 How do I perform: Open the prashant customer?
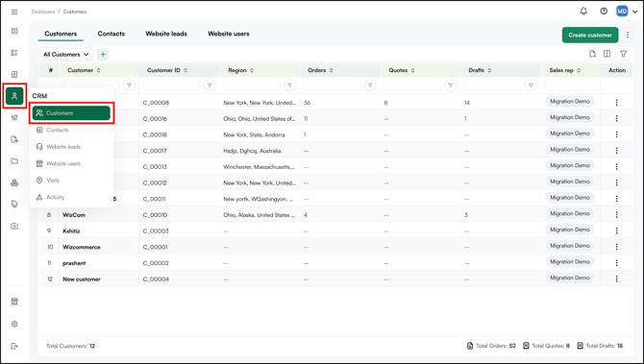tap(74, 263)
